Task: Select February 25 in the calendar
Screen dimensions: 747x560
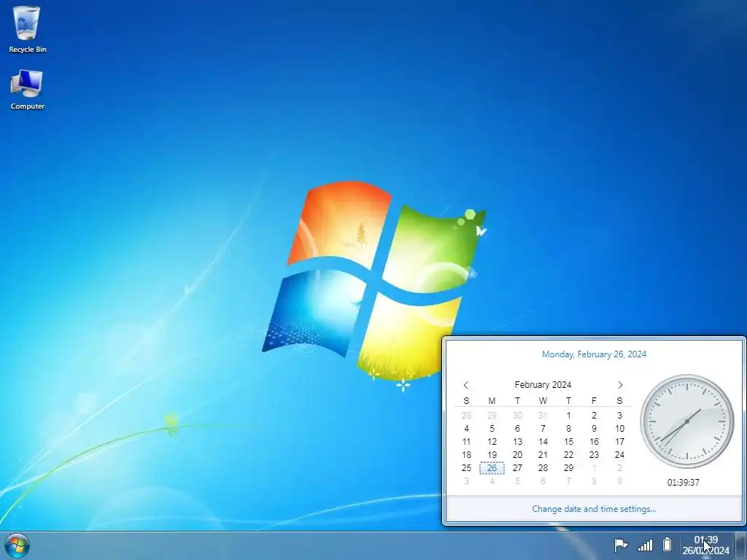Action: pyautogui.click(x=466, y=468)
